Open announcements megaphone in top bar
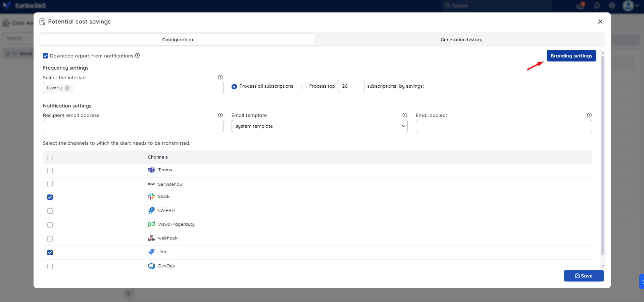 [x=581, y=6]
